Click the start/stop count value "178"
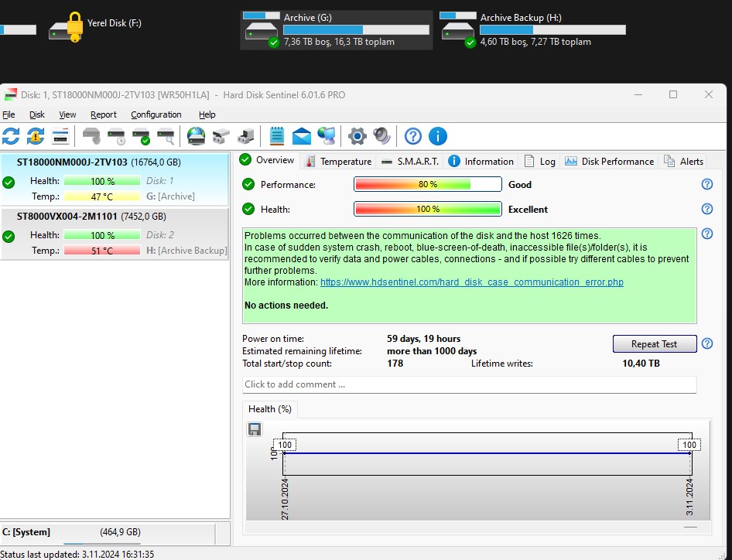The height and width of the screenshot is (560, 732). click(395, 363)
